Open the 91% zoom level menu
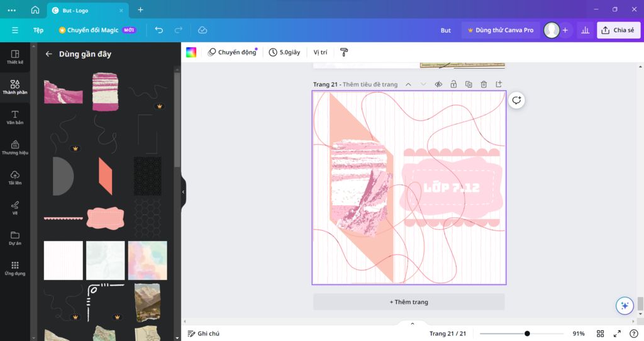The height and width of the screenshot is (341, 644). point(579,333)
